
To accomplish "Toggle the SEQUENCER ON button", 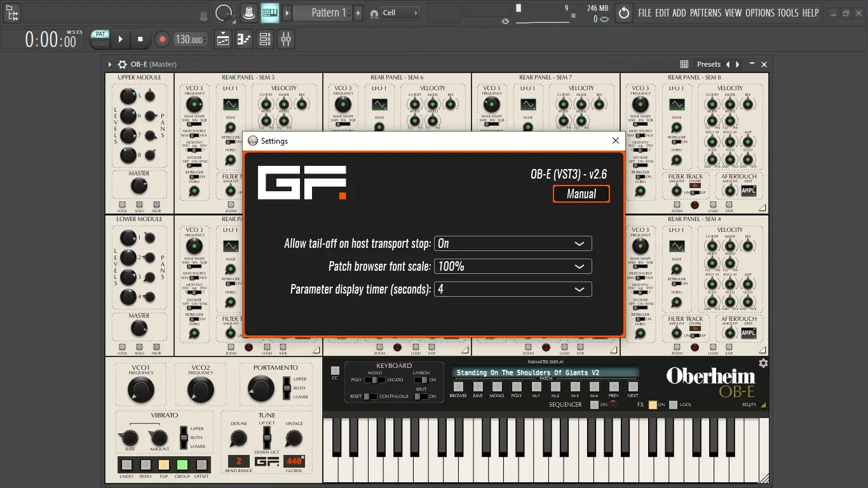I will pyautogui.click(x=594, y=405).
